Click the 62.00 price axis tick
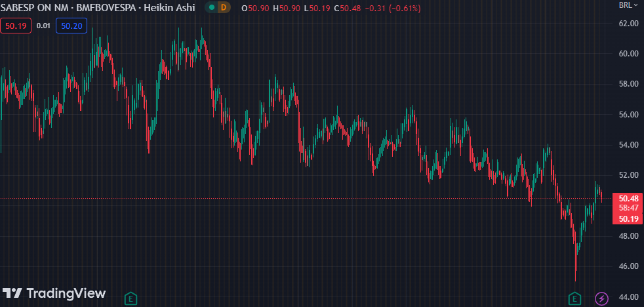The height and width of the screenshot is (307, 644). (628, 24)
